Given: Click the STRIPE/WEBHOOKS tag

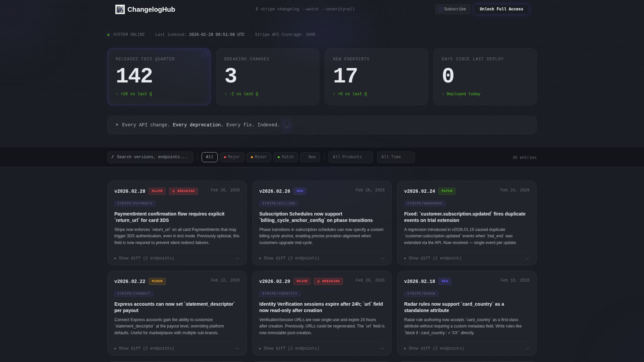Looking at the screenshot, I should point(425,203).
